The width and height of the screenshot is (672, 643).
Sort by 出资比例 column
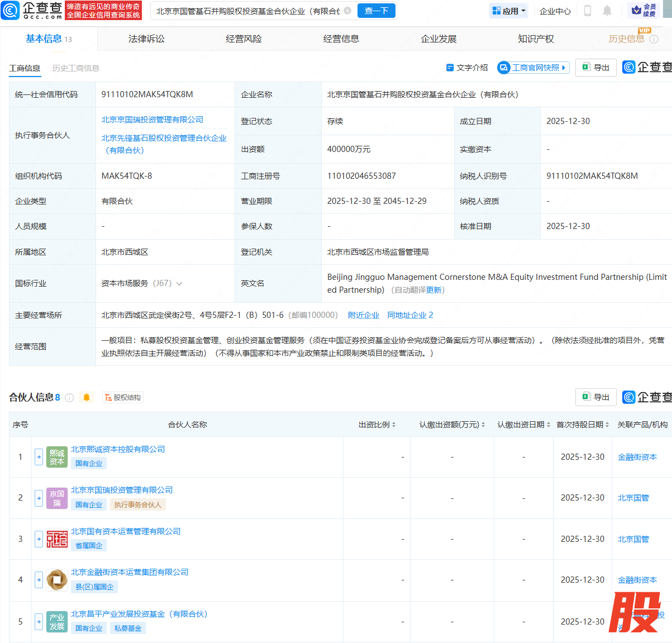377,425
